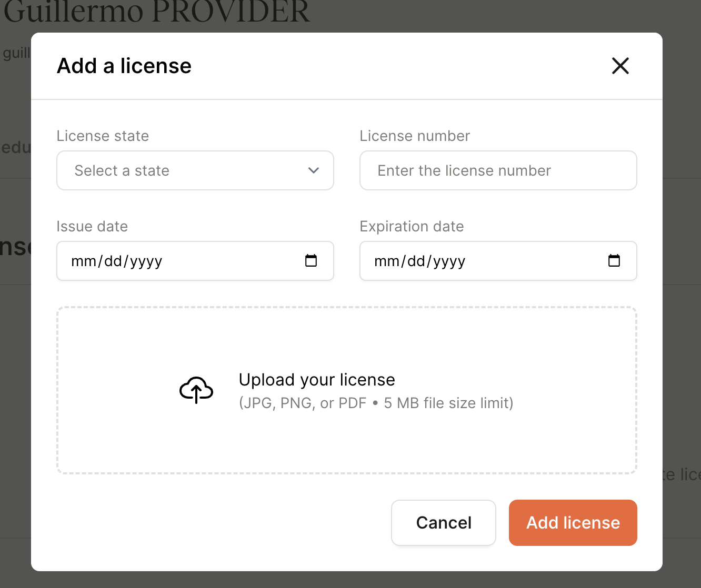The height and width of the screenshot is (588, 701).
Task: Click the Expiration date label
Action: click(x=412, y=226)
